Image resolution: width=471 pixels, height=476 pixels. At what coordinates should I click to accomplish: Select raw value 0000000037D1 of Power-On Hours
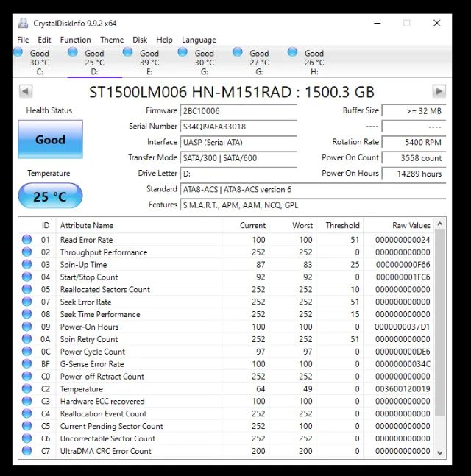click(x=403, y=327)
